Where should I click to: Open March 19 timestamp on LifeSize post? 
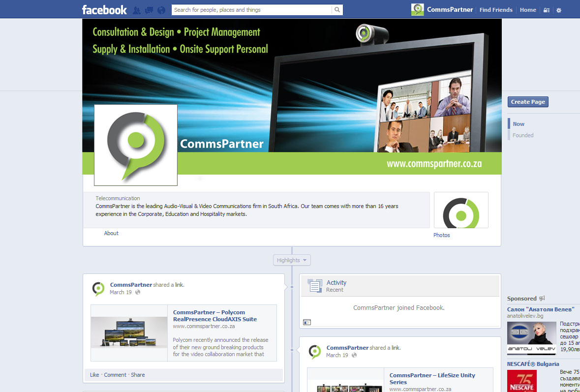pos(337,355)
